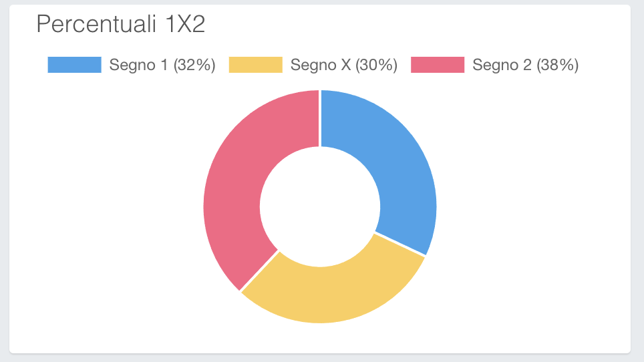Click the red Segno 2 legend swatch
This screenshot has width=644, height=362.
[x=438, y=65]
